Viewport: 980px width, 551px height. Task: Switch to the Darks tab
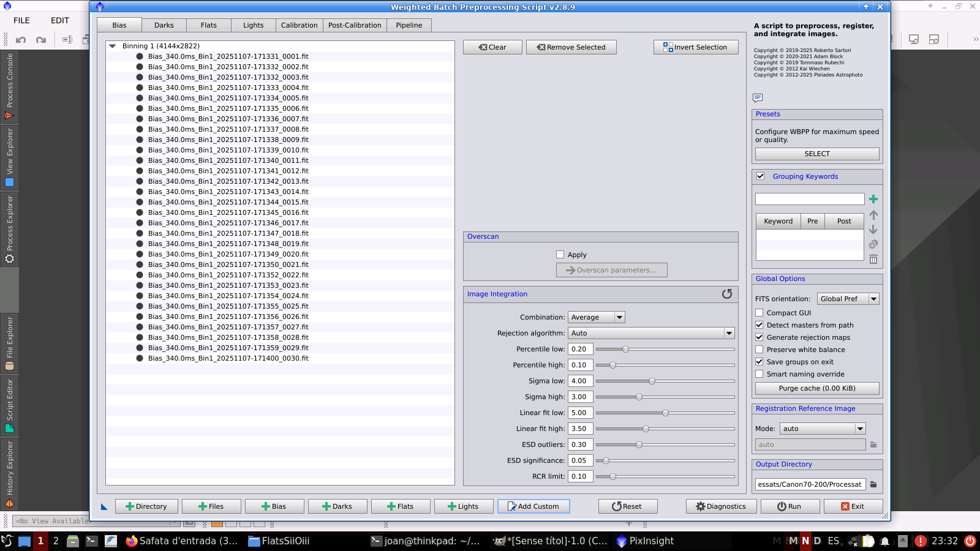(164, 25)
